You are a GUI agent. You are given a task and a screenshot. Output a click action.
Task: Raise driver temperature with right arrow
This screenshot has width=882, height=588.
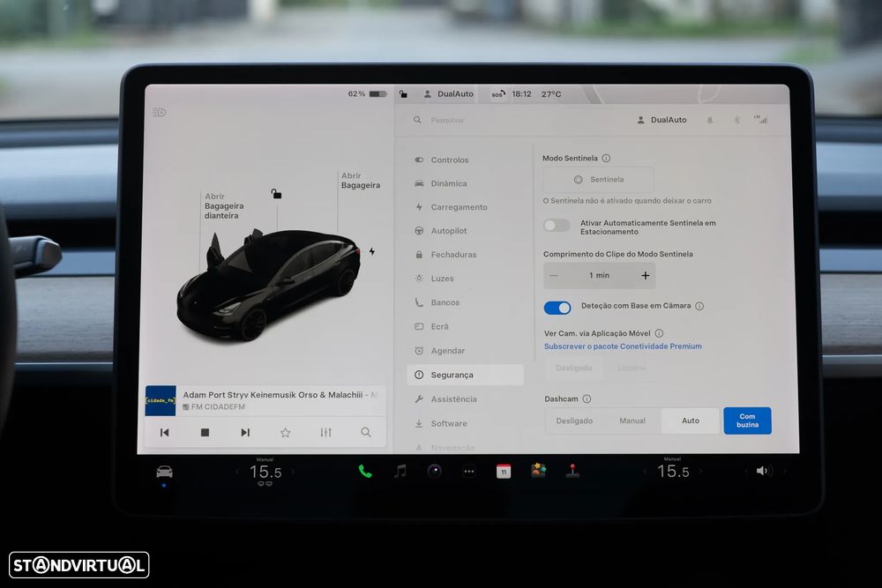293,472
